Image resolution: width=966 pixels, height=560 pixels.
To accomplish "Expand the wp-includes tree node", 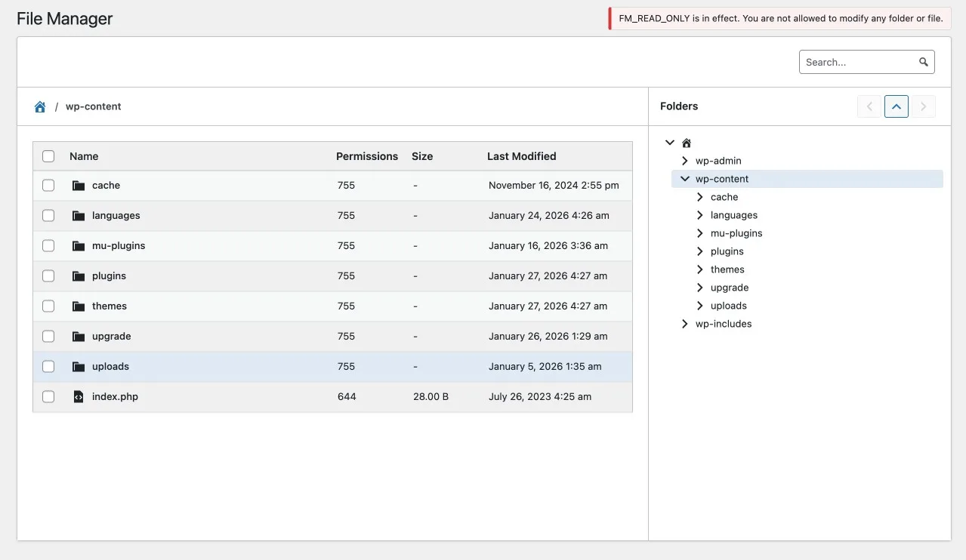I will pyautogui.click(x=684, y=324).
